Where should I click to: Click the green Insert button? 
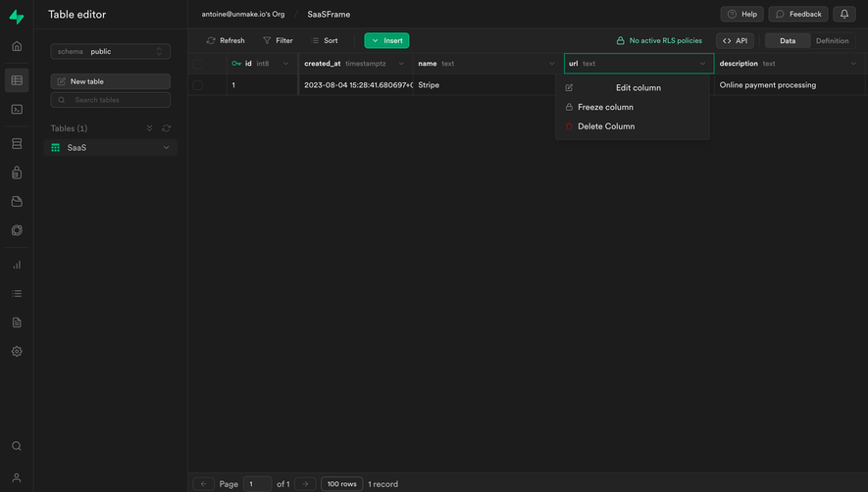tap(386, 41)
